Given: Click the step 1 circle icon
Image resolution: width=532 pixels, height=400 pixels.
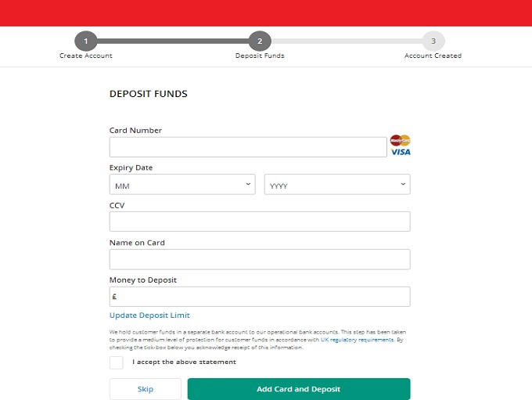Looking at the screenshot, I should click(86, 41).
